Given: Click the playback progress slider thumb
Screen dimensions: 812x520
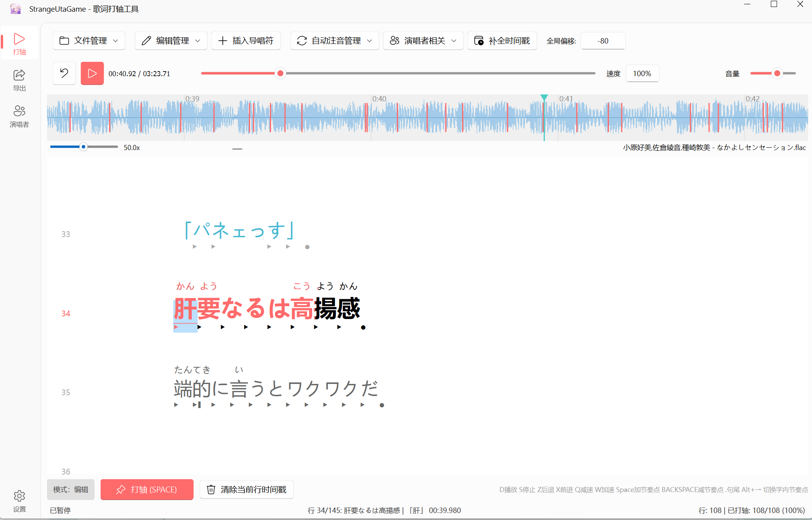Looking at the screenshot, I should pos(280,73).
